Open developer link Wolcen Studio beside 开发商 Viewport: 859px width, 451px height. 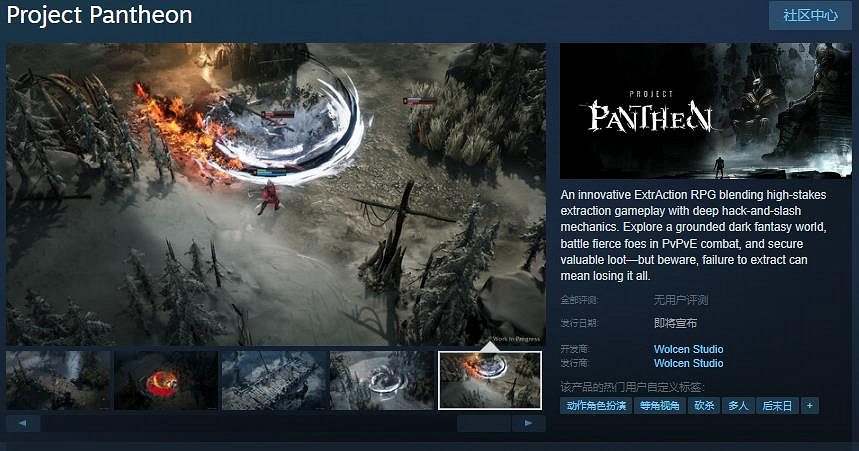pos(688,349)
